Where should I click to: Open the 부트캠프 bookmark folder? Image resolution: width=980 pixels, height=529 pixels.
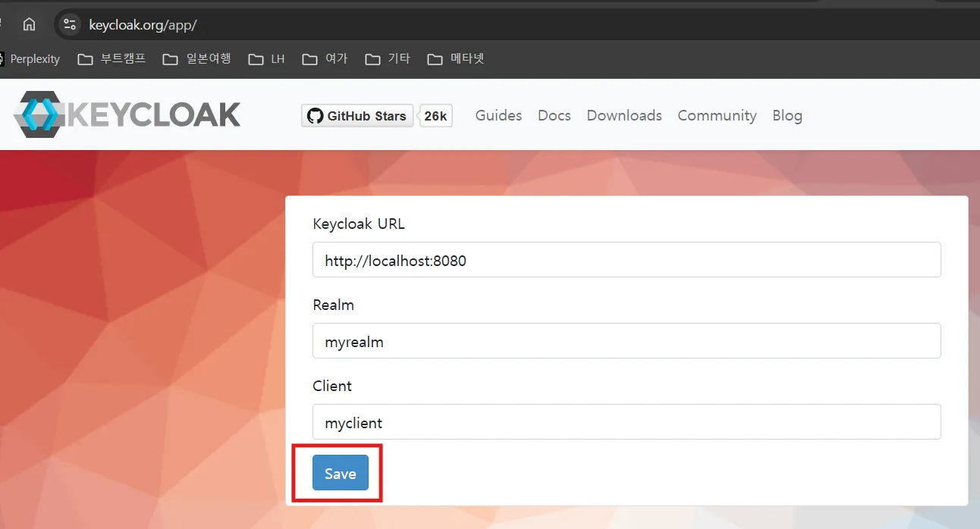[x=112, y=58]
